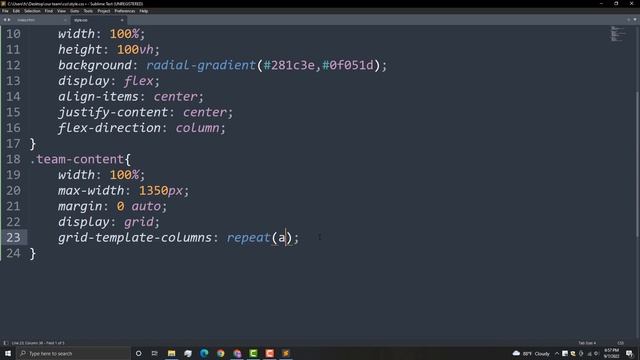Click the 100vh height value

click(x=135, y=50)
